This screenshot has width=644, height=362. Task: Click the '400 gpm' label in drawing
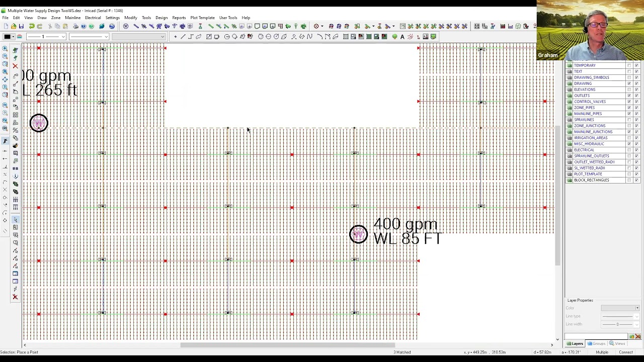point(406,224)
